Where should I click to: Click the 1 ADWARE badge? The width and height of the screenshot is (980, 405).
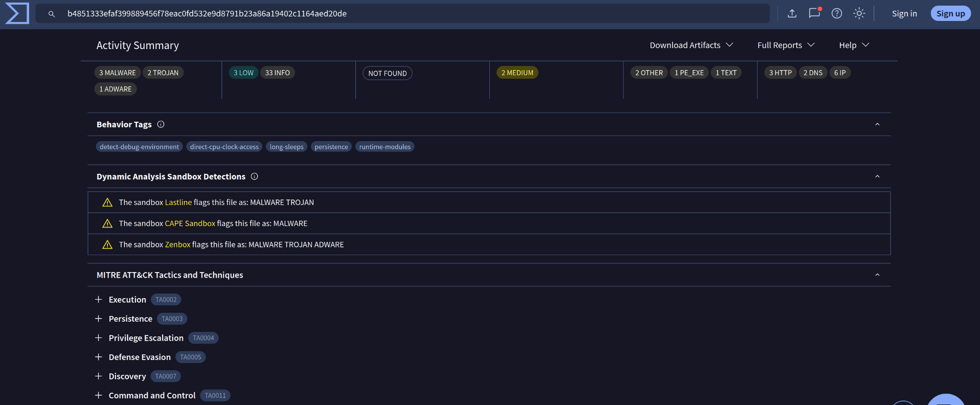point(116,89)
